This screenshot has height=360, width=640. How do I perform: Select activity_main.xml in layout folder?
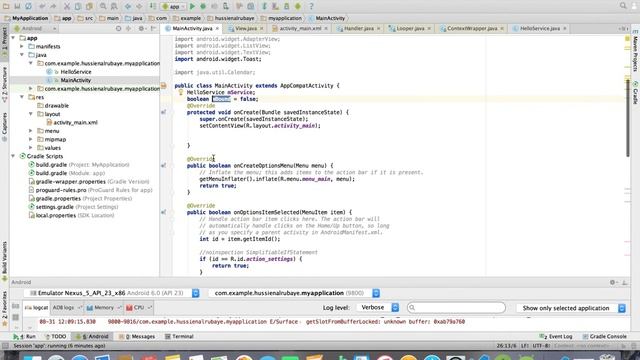76,122
